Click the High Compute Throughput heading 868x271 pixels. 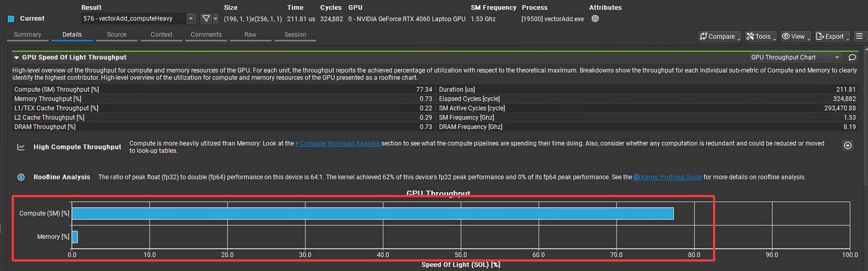click(77, 147)
